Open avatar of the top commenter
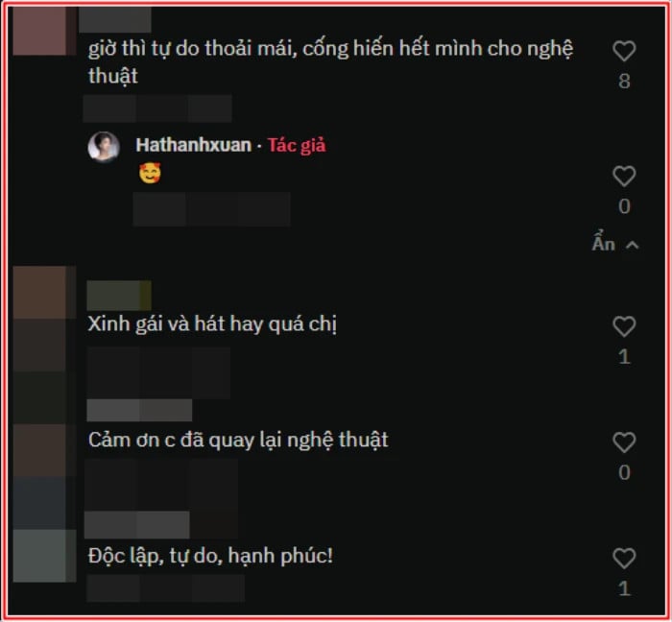 click(x=39, y=31)
